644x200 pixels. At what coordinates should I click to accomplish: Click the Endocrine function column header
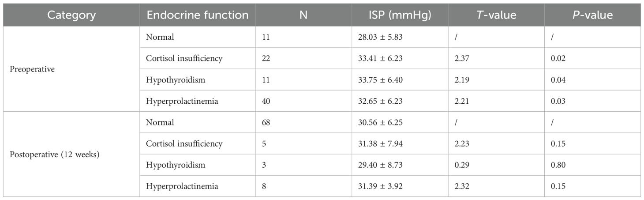point(197,15)
